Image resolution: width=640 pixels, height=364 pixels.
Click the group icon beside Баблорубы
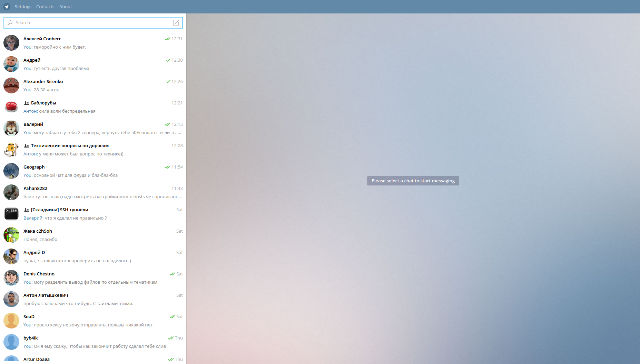tap(27, 103)
